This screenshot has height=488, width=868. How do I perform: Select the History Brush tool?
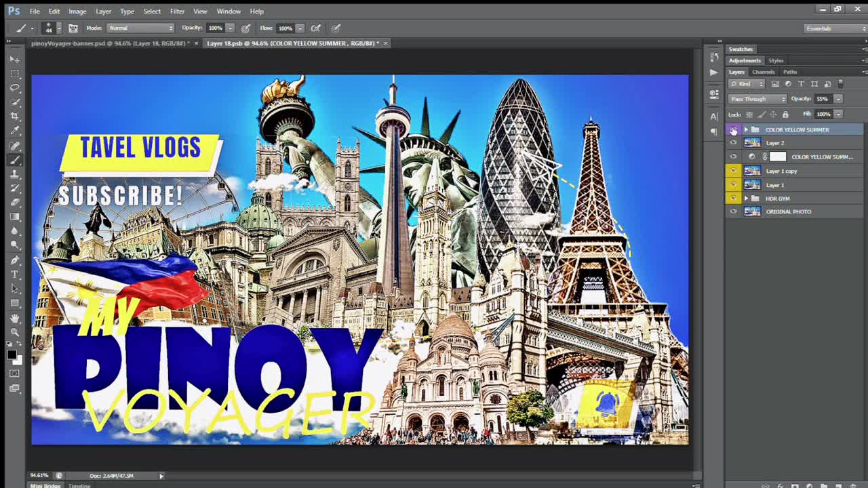tap(15, 188)
